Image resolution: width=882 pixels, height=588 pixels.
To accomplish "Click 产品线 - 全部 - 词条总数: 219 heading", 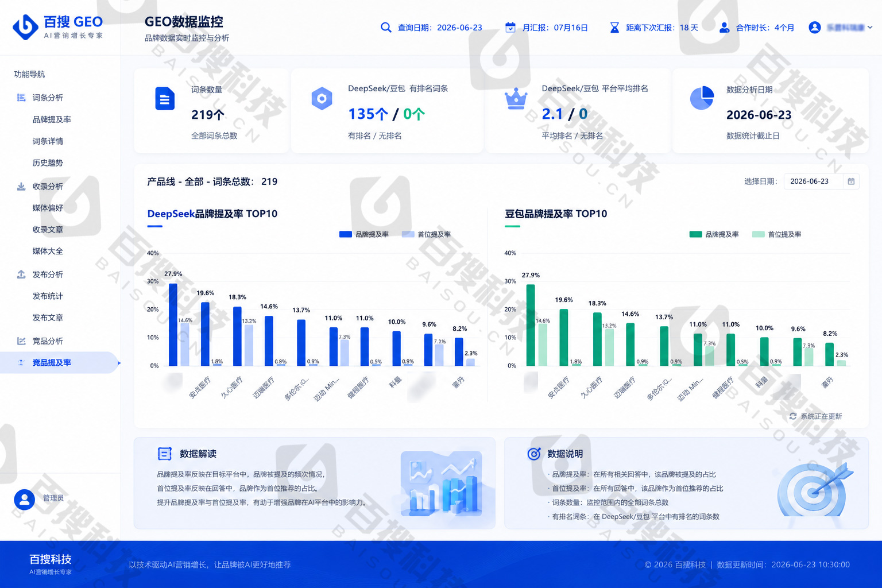I will (x=212, y=181).
